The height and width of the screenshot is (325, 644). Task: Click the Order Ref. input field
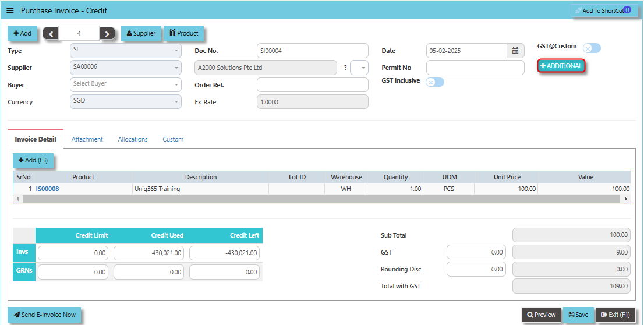[x=313, y=84]
